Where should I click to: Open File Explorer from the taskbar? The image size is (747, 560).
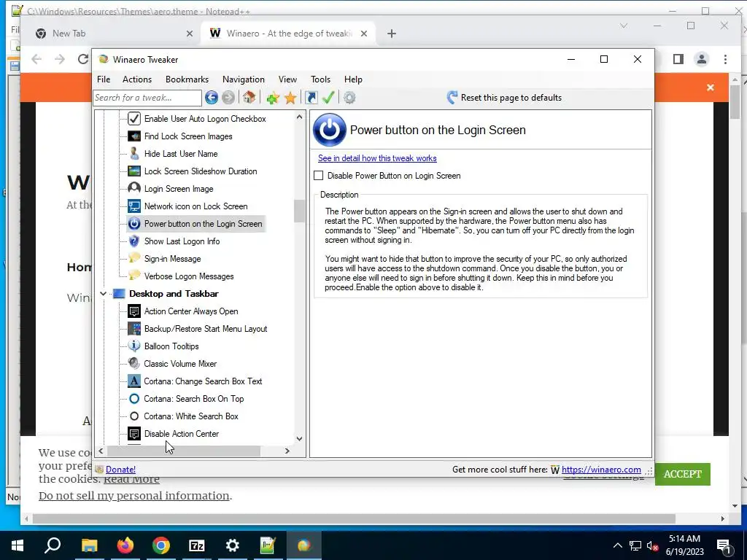click(x=90, y=545)
